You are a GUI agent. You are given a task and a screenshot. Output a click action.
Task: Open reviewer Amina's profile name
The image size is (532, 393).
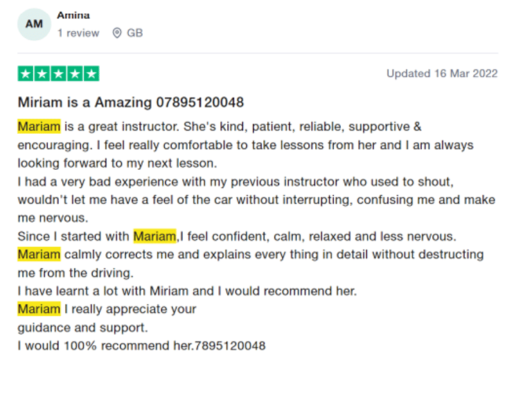click(73, 15)
